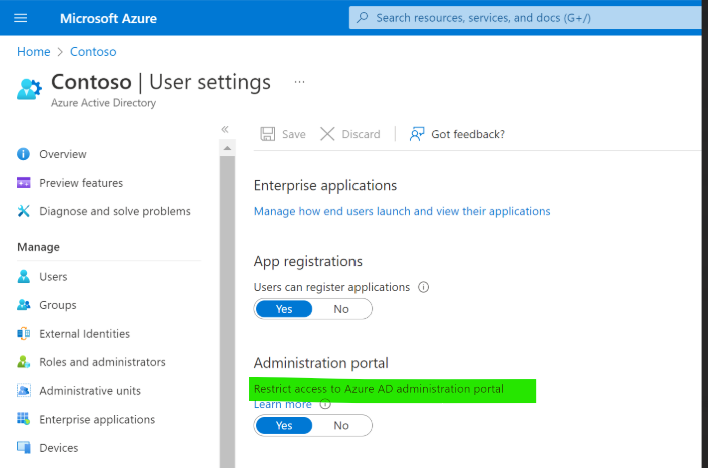Click the info icon beside Users can register applications
The width and height of the screenshot is (708, 468).
(x=423, y=287)
